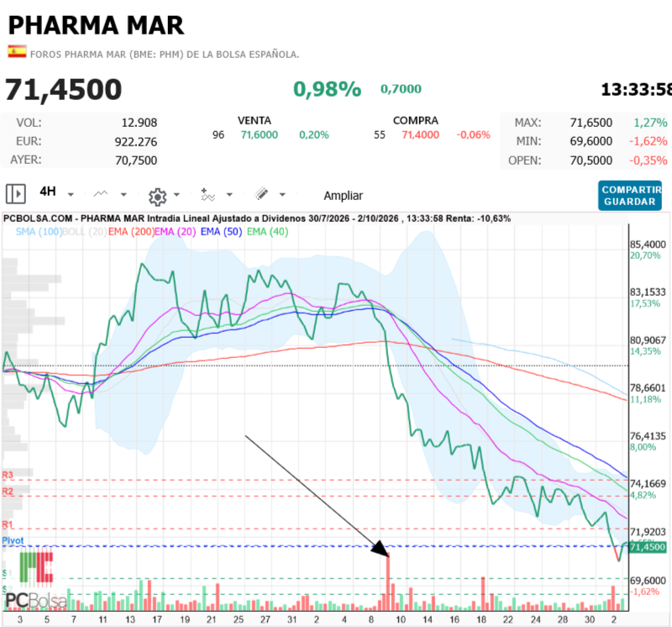This screenshot has height=627, width=672.
Task: Expand the indicators dropdown arrow
Action: (x=229, y=195)
